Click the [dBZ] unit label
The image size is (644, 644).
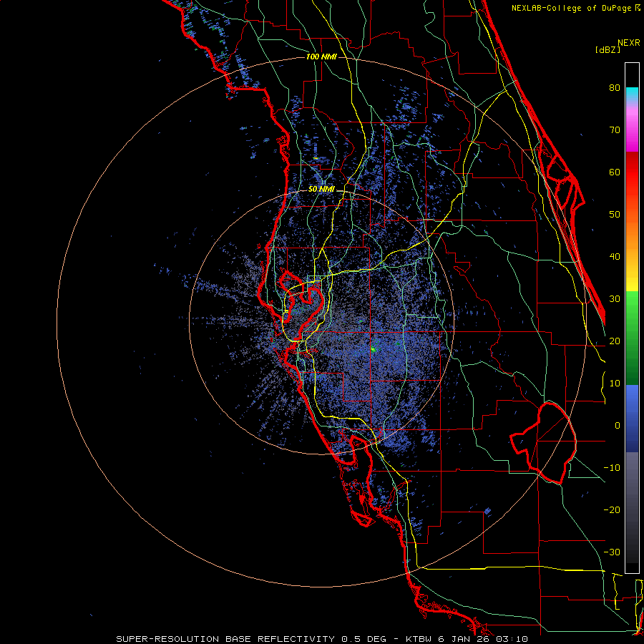point(608,50)
